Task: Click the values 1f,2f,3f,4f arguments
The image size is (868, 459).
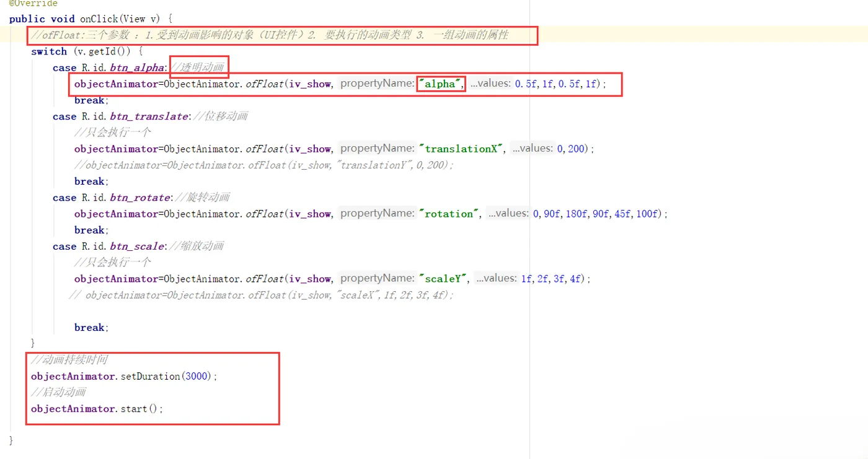Action: coord(552,279)
